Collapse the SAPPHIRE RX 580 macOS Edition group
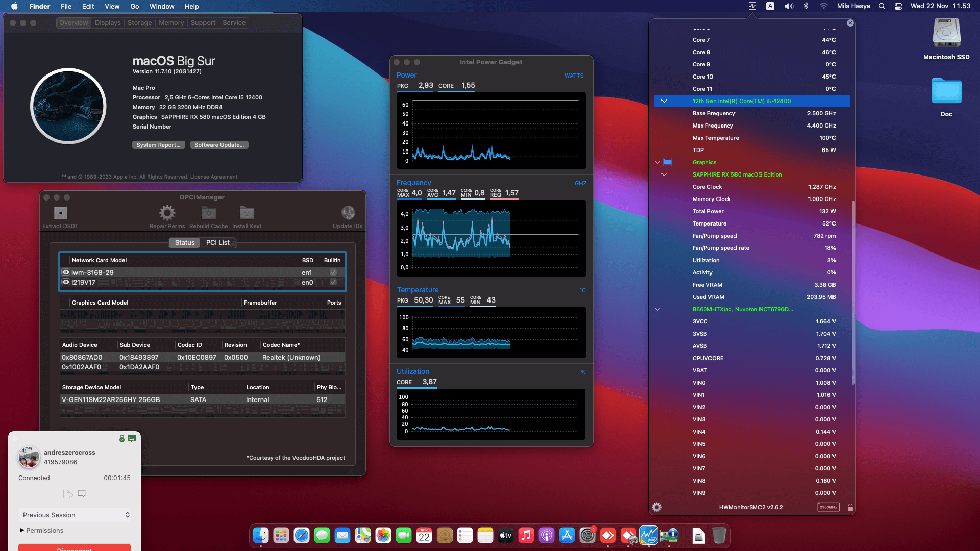Image resolution: width=980 pixels, height=551 pixels. [x=664, y=174]
